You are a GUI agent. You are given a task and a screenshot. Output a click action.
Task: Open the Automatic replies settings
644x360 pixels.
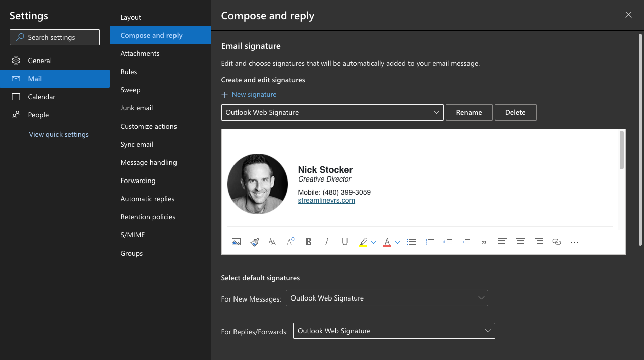[147, 199]
